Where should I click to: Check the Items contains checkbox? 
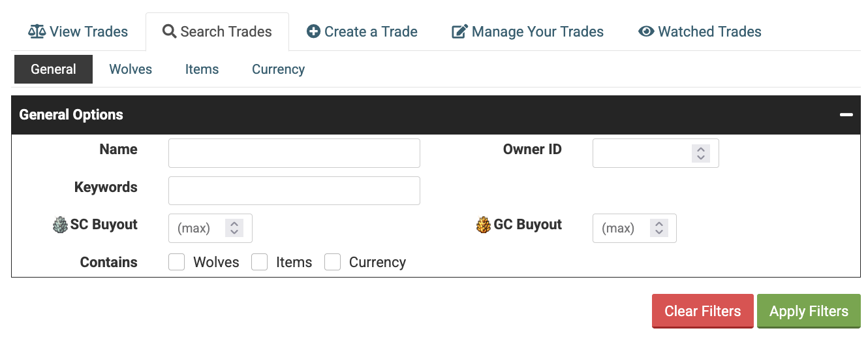tap(260, 262)
